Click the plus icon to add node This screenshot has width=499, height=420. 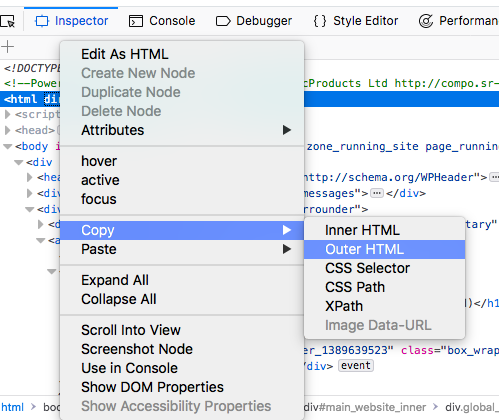[x=7, y=47]
